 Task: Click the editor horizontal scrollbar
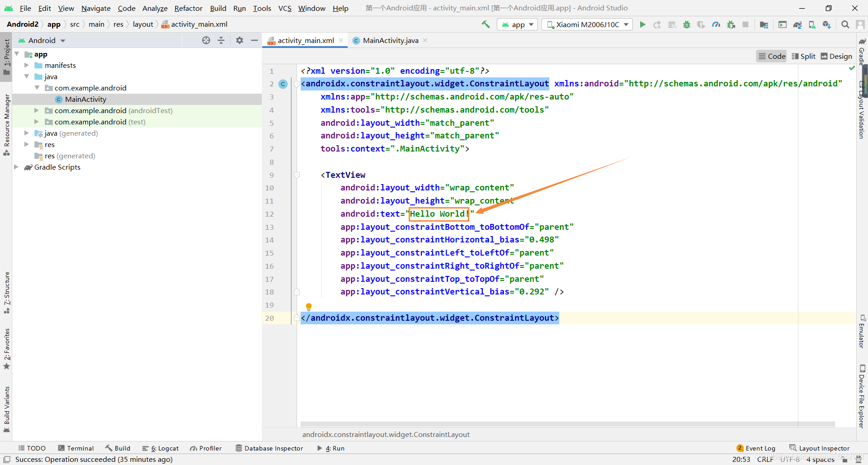pos(567,424)
